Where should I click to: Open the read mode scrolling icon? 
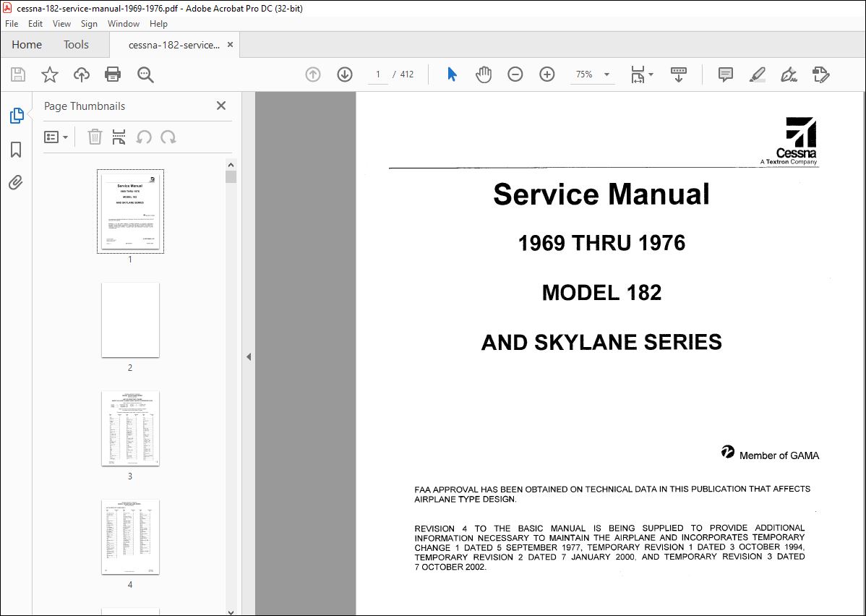tap(679, 74)
